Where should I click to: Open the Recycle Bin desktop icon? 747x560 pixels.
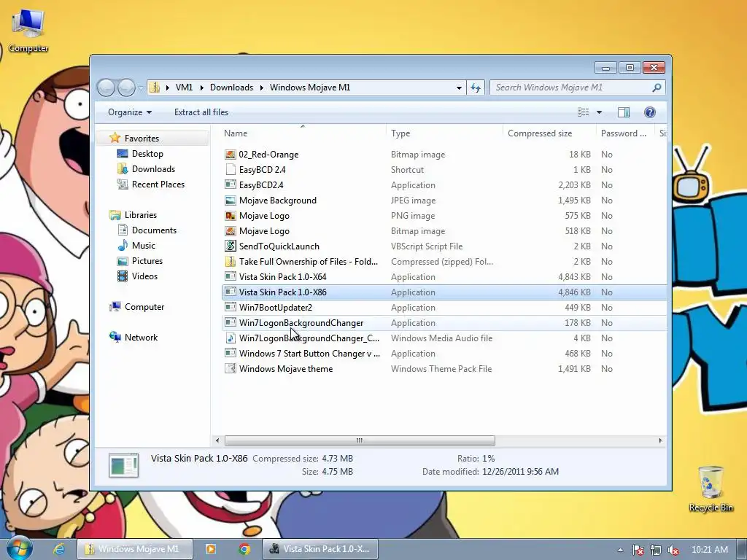coord(711,489)
